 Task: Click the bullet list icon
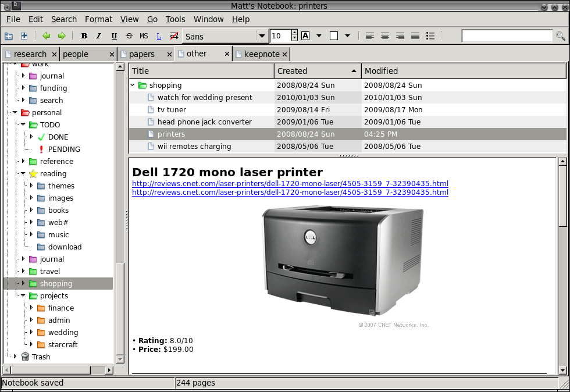coord(430,36)
